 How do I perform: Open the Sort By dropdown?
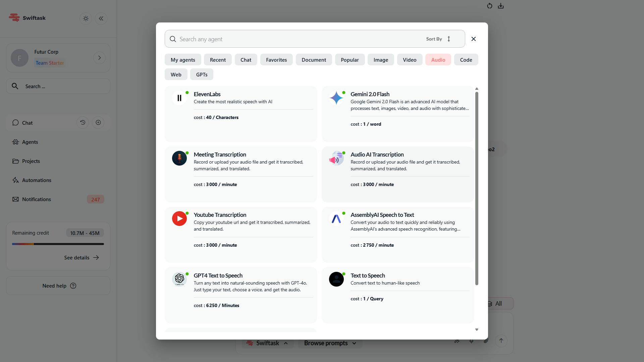pos(437,39)
